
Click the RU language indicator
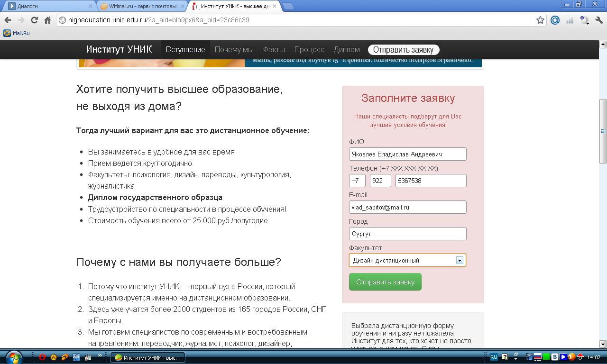pos(494,357)
